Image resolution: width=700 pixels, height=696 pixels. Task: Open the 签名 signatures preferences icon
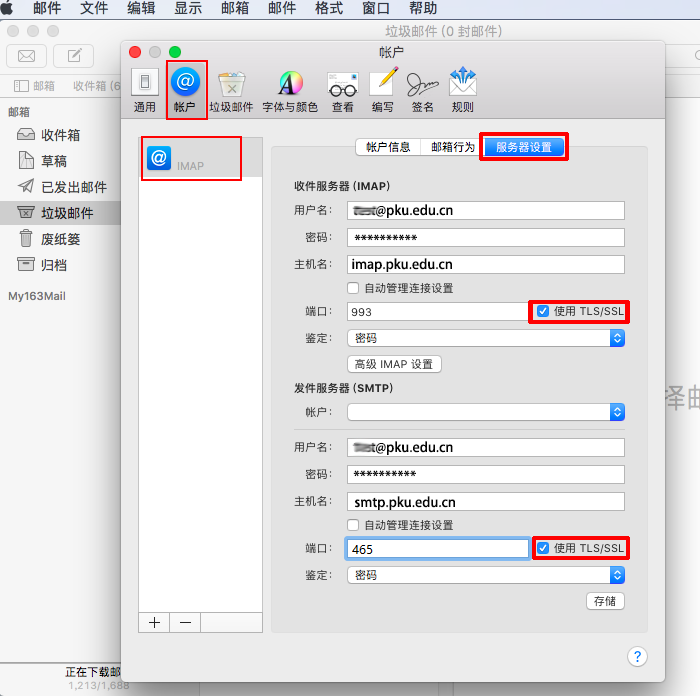coord(422,90)
